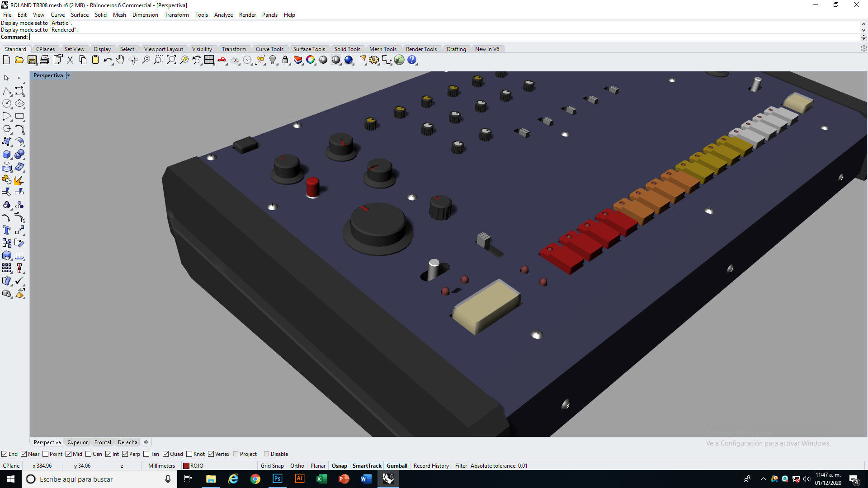Click the red car Named Views icon
The image size is (868, 488).
(x=222, y=60)
